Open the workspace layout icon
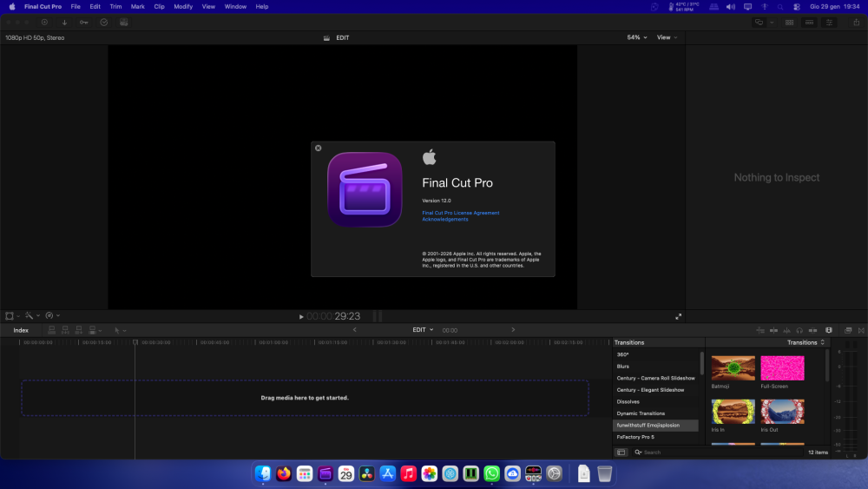868x489 pixels. [759, 23]
